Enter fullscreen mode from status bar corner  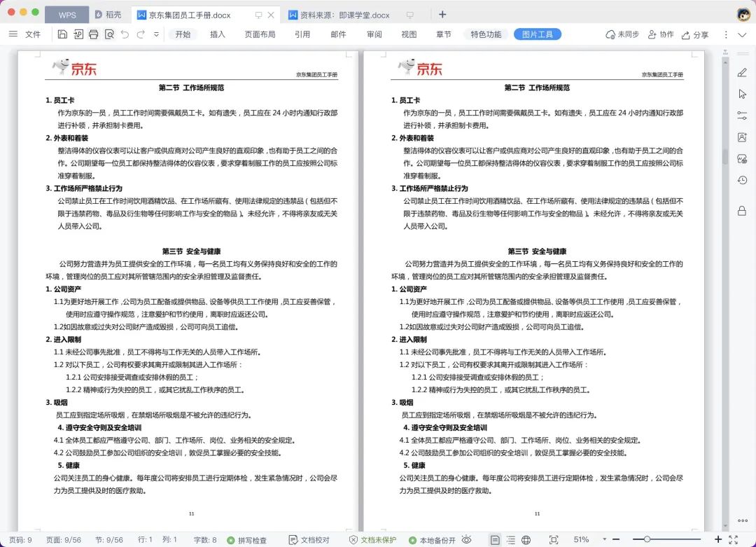(733, 540)
